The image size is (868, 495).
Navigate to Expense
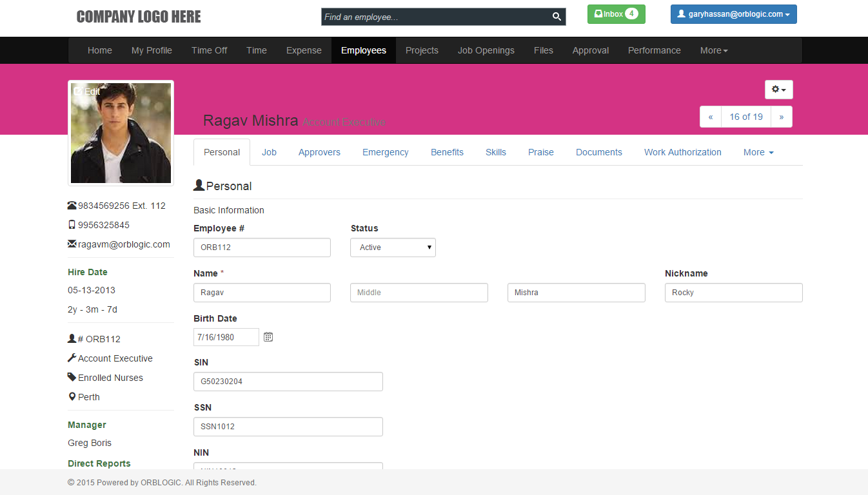point(304,50)
